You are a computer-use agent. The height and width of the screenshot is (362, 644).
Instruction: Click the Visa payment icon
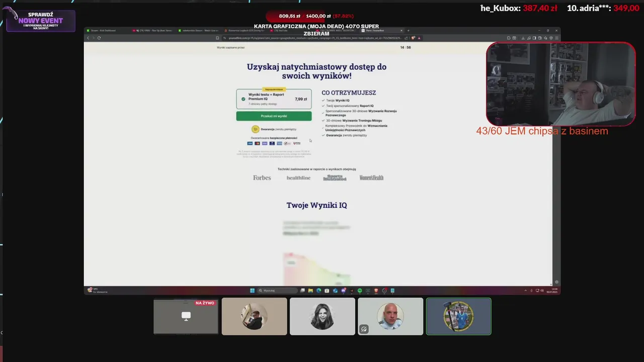[250, 143]
